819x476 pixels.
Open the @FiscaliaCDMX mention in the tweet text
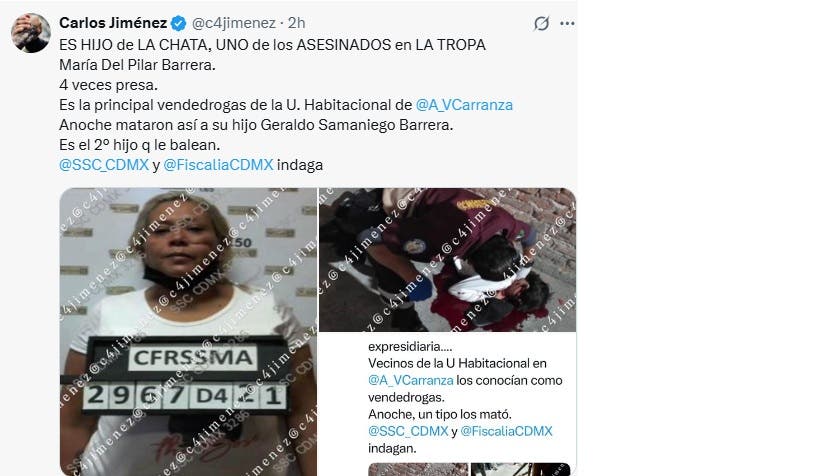(218, 165)
